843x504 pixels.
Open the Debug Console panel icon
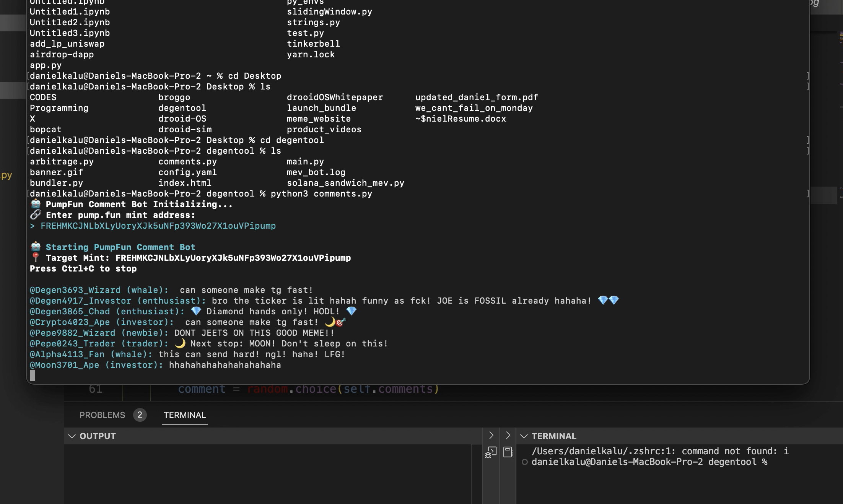(491, 452)
